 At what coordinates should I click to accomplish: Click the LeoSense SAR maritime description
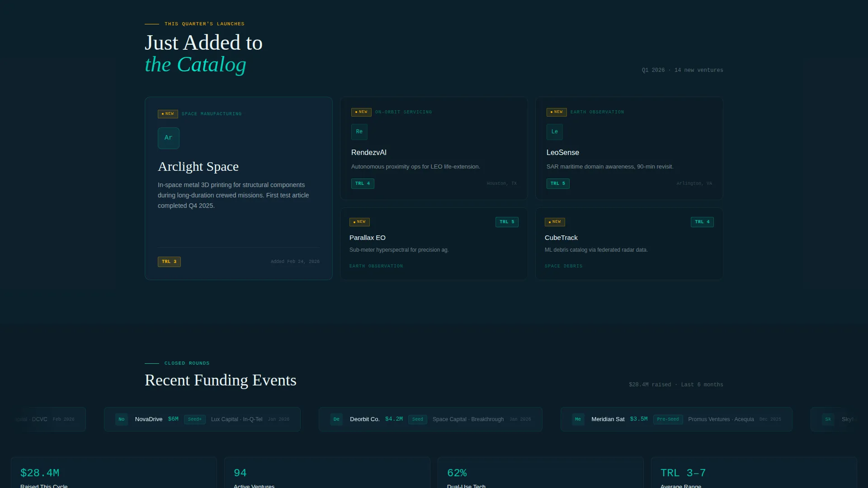click(610, 167)
